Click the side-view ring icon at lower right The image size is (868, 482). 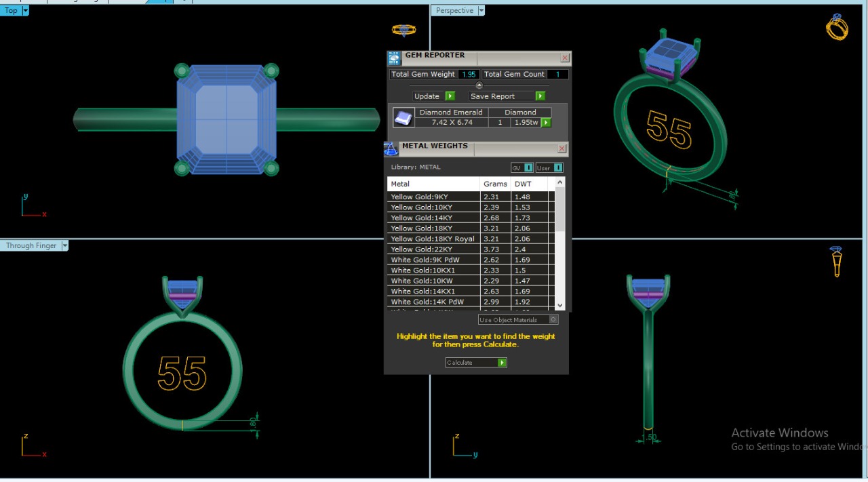click(837, 261)
